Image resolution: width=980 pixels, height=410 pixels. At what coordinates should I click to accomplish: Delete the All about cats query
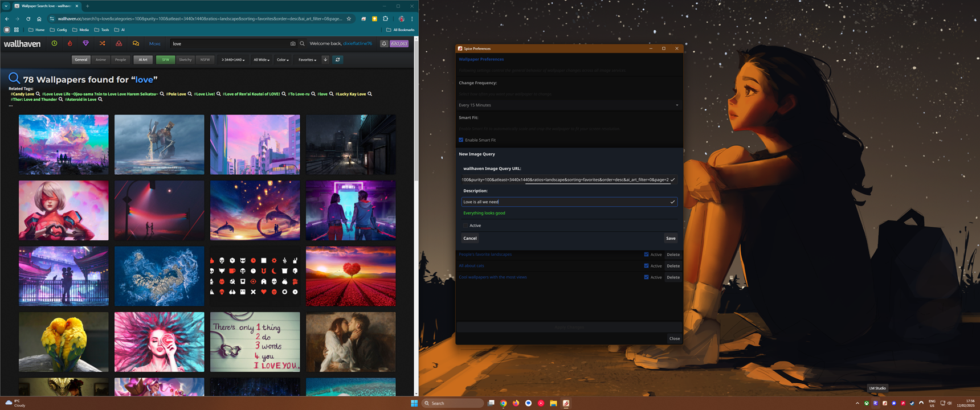point(673,266)
